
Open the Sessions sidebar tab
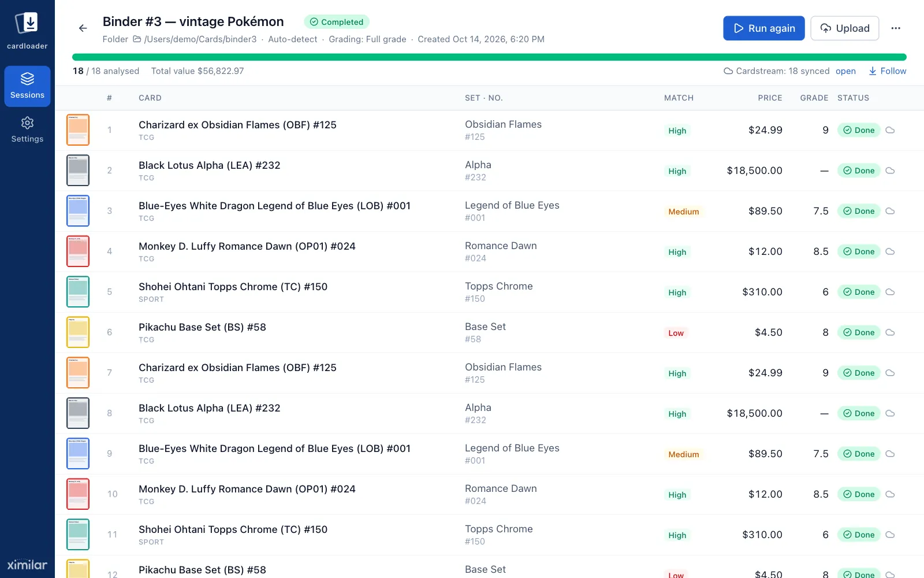pos(27,86)
